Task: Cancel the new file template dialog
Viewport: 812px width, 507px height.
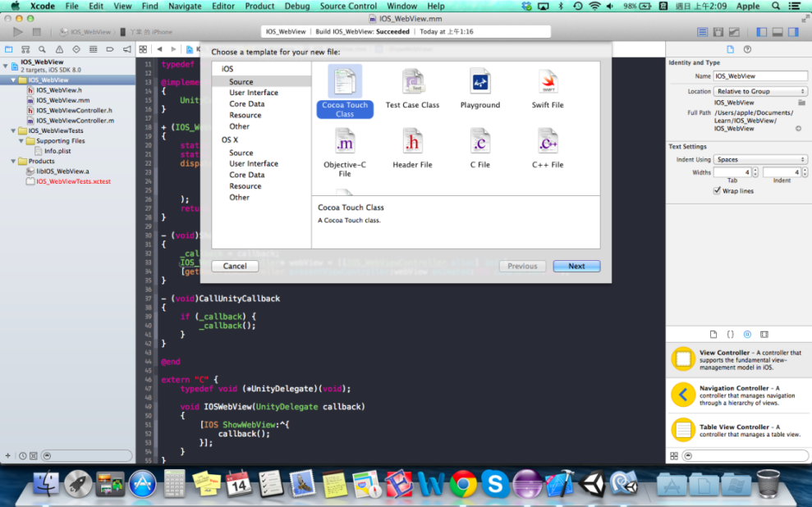Action: tap(234, 265)
